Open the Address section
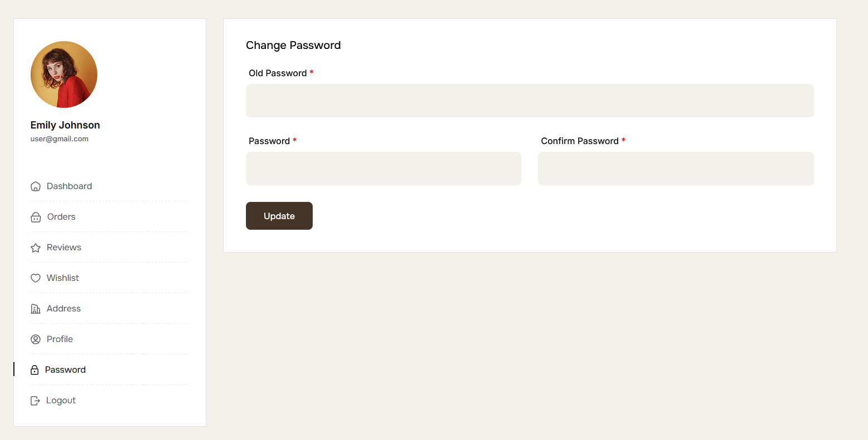Viewport: 868px width, 440px height. tap(64, 309)
